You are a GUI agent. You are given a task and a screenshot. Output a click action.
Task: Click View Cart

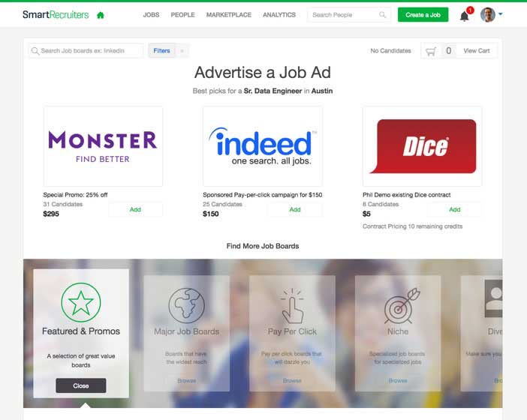point(476,51)
